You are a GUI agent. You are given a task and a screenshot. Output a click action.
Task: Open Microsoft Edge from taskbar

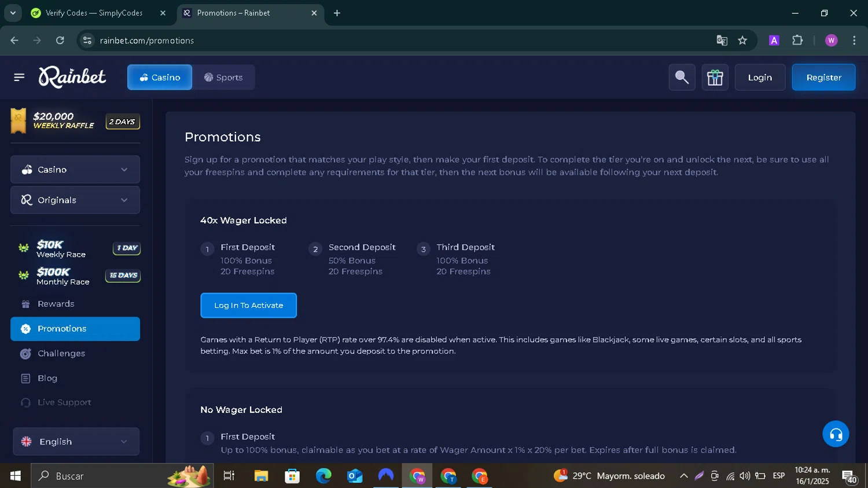323,476
